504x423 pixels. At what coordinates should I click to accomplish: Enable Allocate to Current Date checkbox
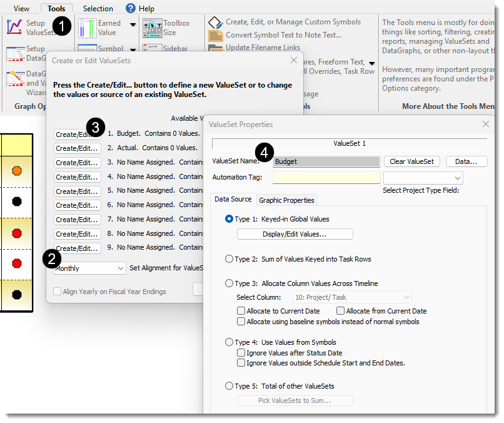coord(241,311)
